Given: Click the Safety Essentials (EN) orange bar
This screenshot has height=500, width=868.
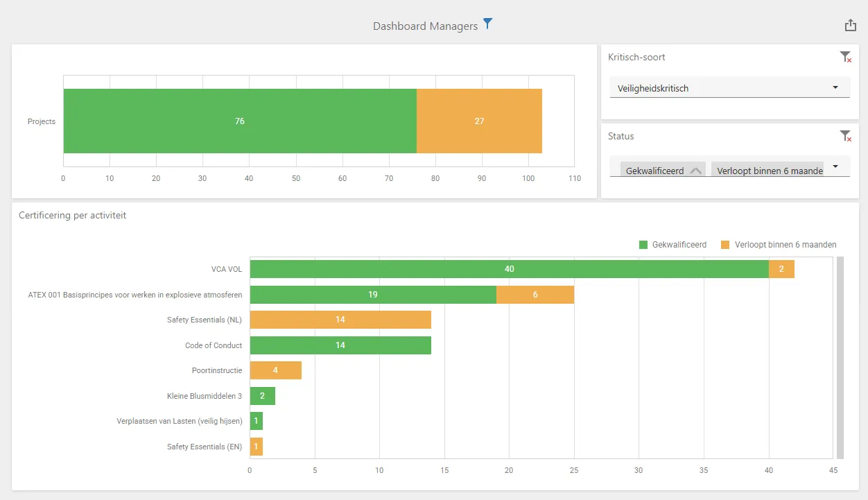Looking at the screenshot, I should [x=257, y=447].
